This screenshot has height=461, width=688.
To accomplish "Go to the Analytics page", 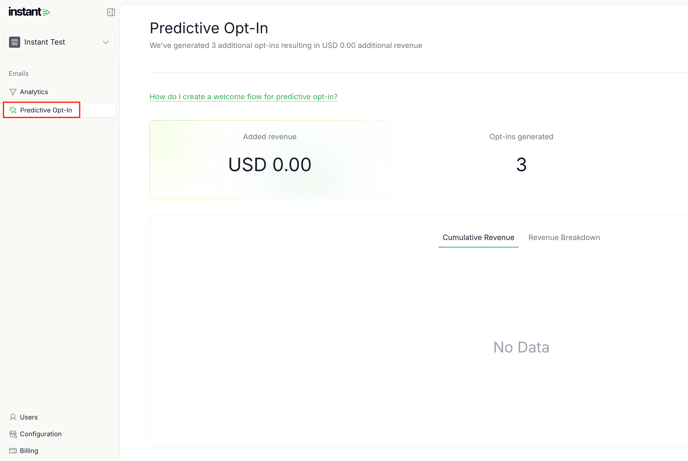I will 34,92.
